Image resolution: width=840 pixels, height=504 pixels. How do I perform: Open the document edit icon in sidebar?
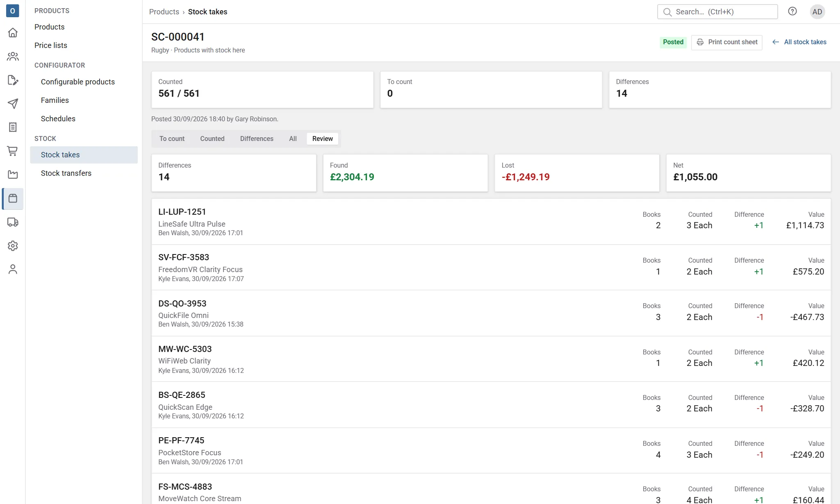[13, 80]
